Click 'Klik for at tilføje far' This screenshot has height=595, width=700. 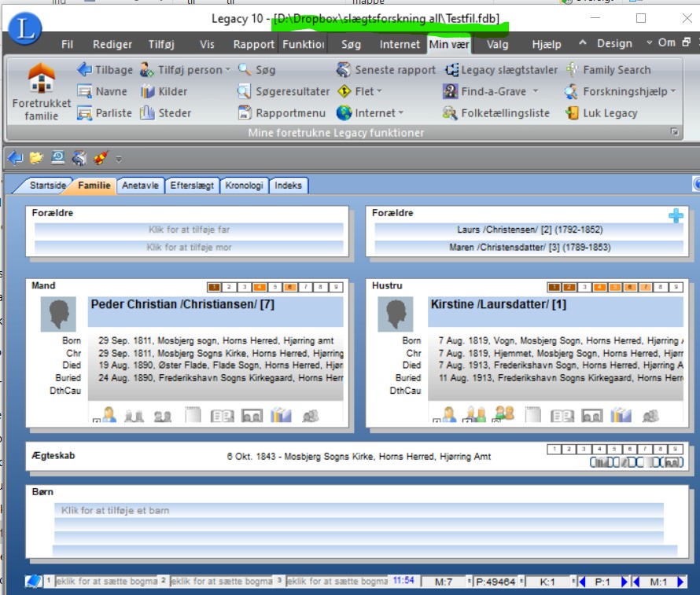coord(189,230)
